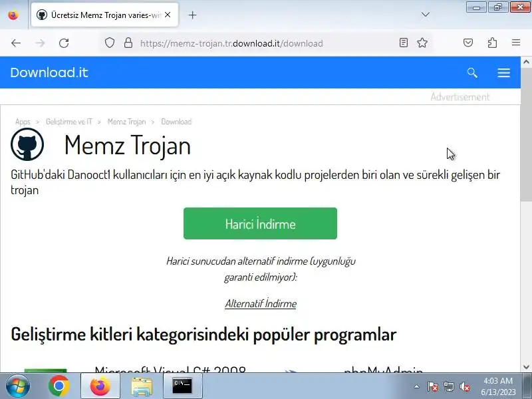Show site security padlock info
This screenshot has width=532, height=399.
click(128, 43)
